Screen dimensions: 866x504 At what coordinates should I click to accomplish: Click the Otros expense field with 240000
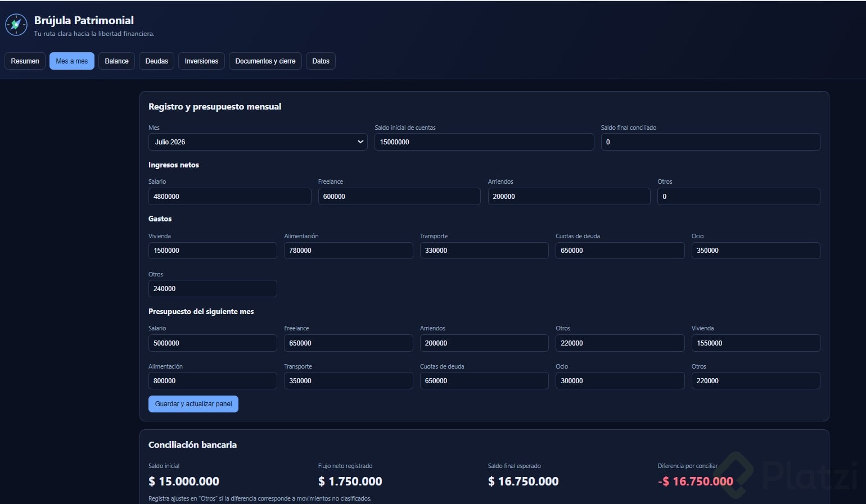(213, 289)
